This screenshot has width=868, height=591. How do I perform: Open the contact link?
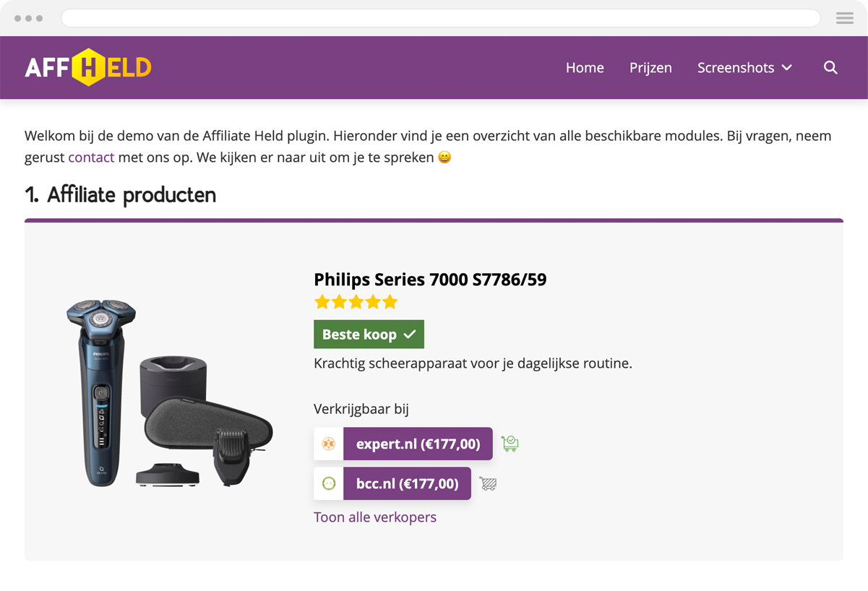tap(91, 157)
